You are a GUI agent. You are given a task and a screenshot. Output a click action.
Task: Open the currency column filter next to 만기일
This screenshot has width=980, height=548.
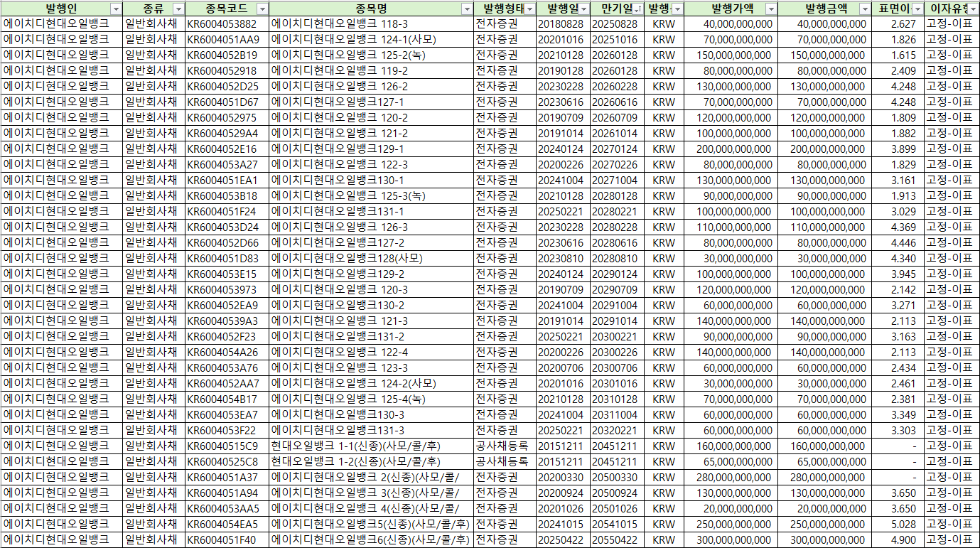click(x=677, y=9)
